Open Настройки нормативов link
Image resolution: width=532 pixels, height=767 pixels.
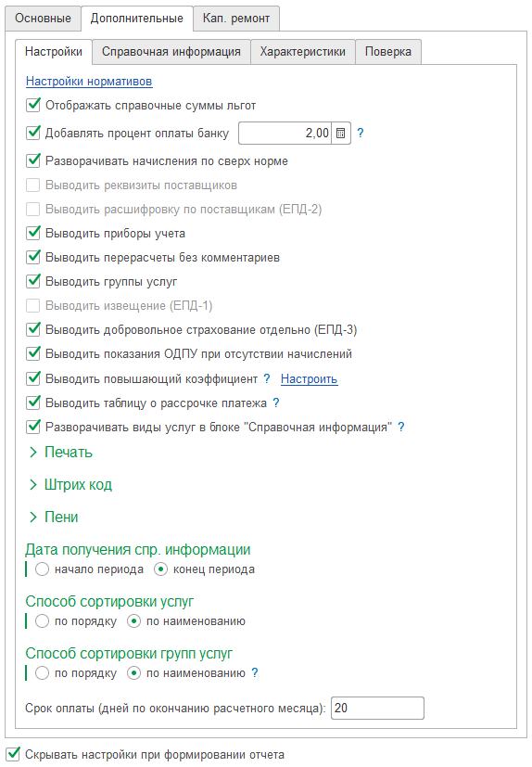tap(89, 82)
